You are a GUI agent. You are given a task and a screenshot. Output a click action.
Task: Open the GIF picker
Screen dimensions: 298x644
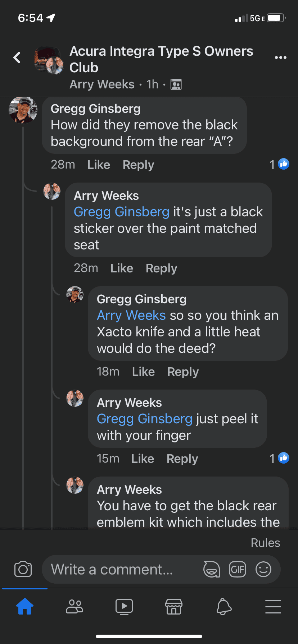pyautogui.click(x=238, y=569)
